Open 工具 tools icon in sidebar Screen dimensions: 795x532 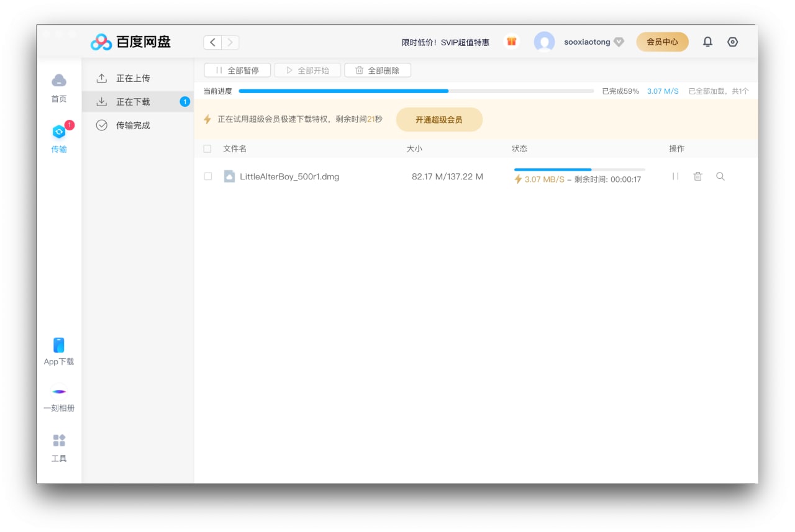point(59,440)
